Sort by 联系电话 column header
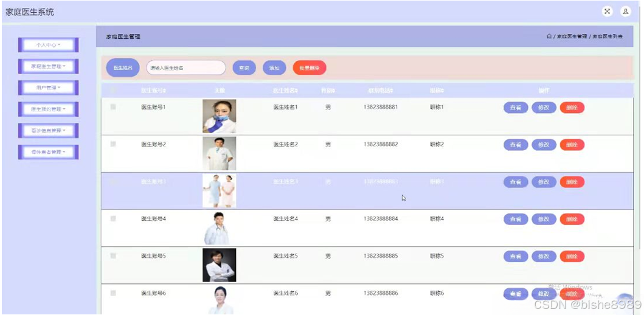This screenshot has width=644, height=315. pos(380,91)
